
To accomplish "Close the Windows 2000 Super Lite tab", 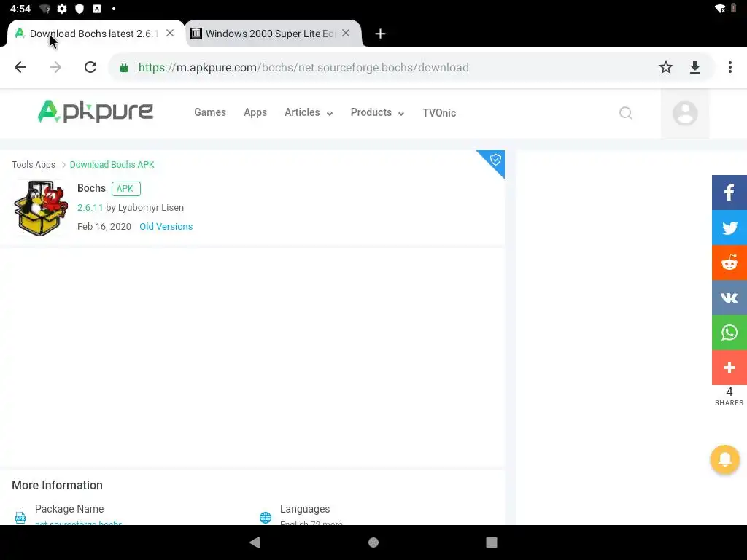I will (x=346, y=34).
